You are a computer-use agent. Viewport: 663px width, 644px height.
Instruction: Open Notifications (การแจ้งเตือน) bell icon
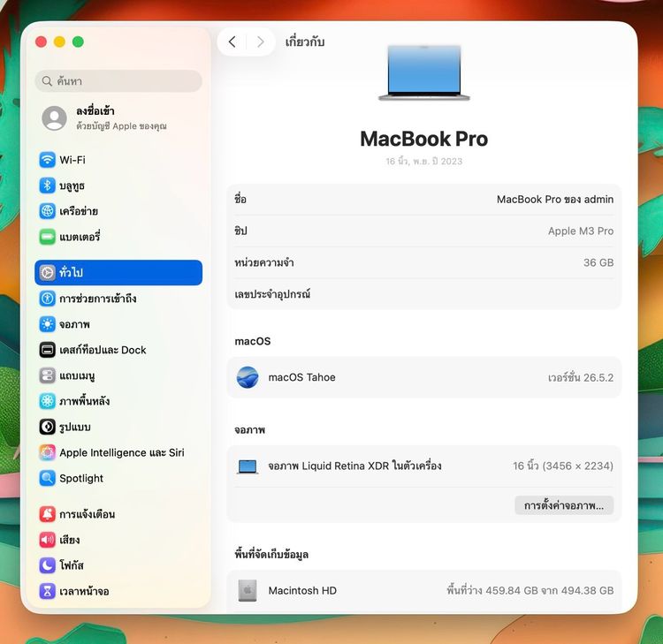pos(48,514)
